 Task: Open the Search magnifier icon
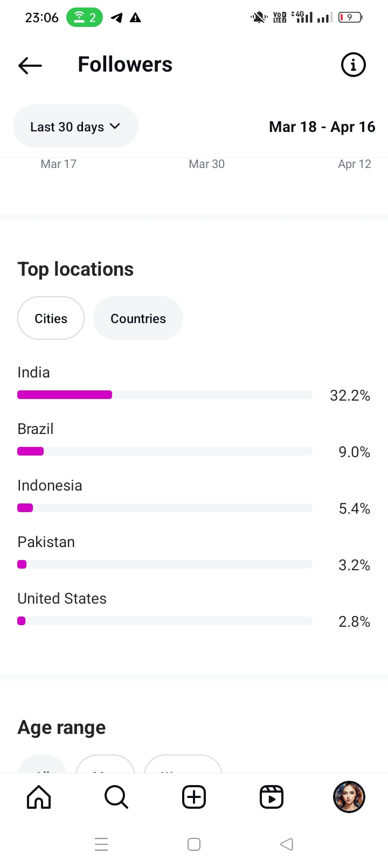pos(116,797)
